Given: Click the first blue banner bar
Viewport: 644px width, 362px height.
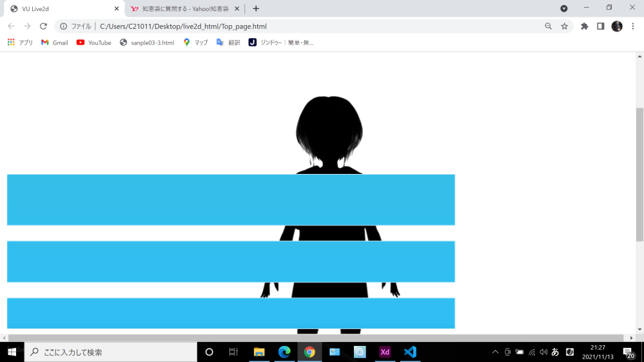Looking at the screenshot, I should (x=231, y=200).
